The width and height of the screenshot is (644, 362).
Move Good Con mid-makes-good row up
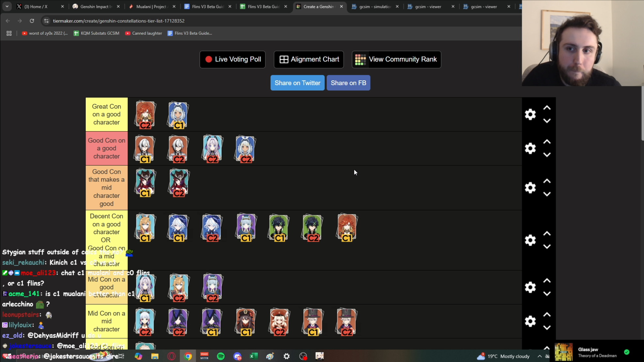(x=547, y=181)
